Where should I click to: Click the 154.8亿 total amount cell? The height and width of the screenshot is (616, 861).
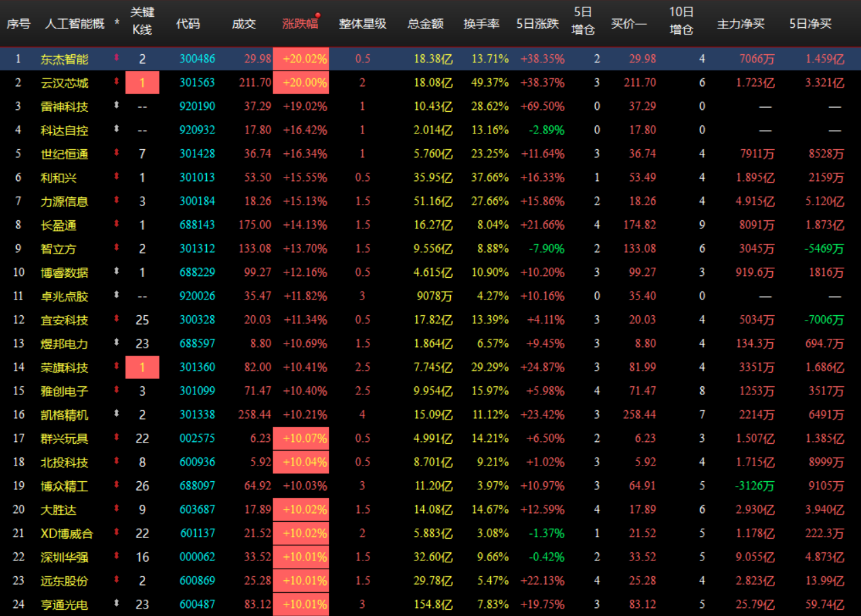[x=433, y=604]
